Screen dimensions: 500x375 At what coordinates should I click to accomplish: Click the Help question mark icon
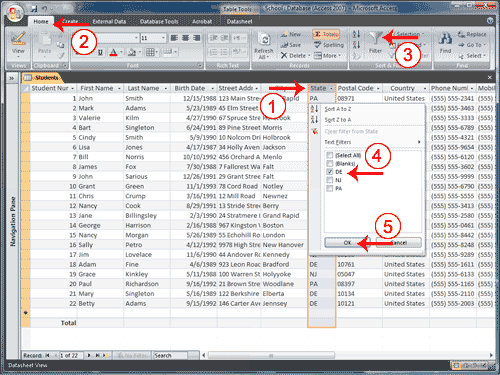(x=490, y=21)
